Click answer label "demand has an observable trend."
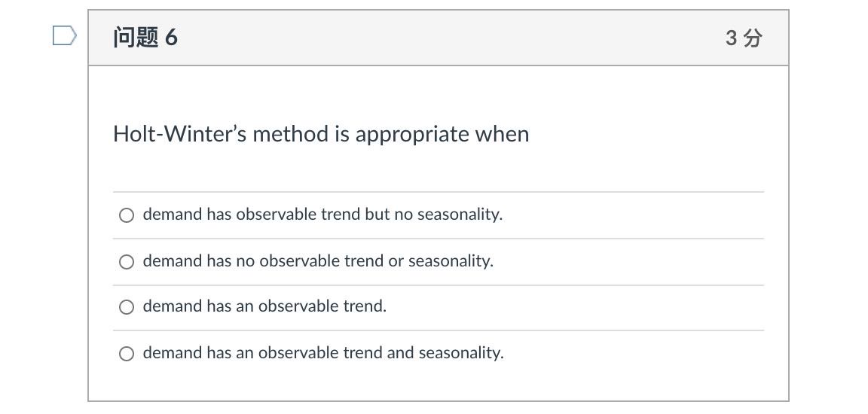 click(x=264, y=306)
